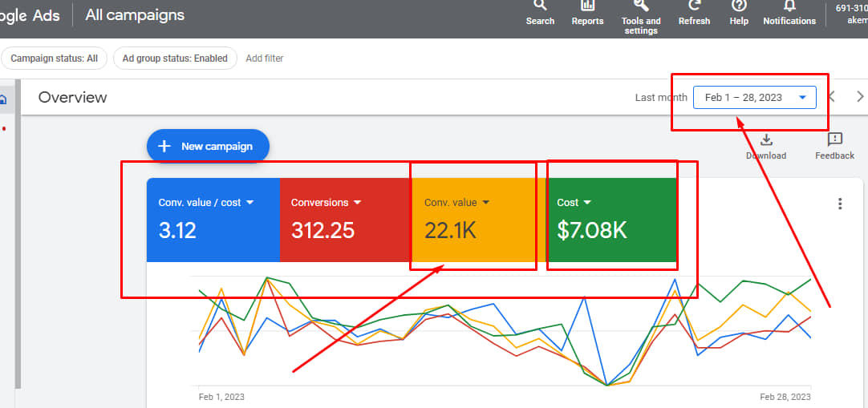Image resolution: width=868 pixels, height=408 pixels.
Task: Expand the Conversions metric dropdown
Action: 357,203
